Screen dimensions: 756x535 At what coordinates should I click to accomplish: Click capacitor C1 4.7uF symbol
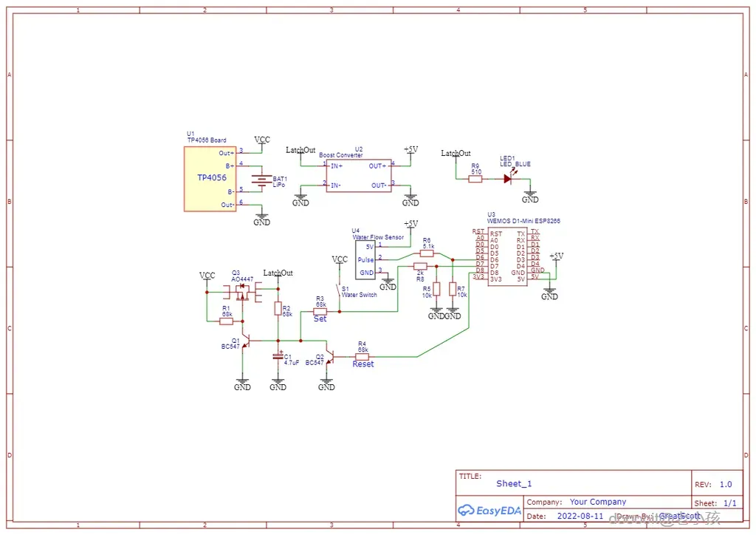pos(278,356)
